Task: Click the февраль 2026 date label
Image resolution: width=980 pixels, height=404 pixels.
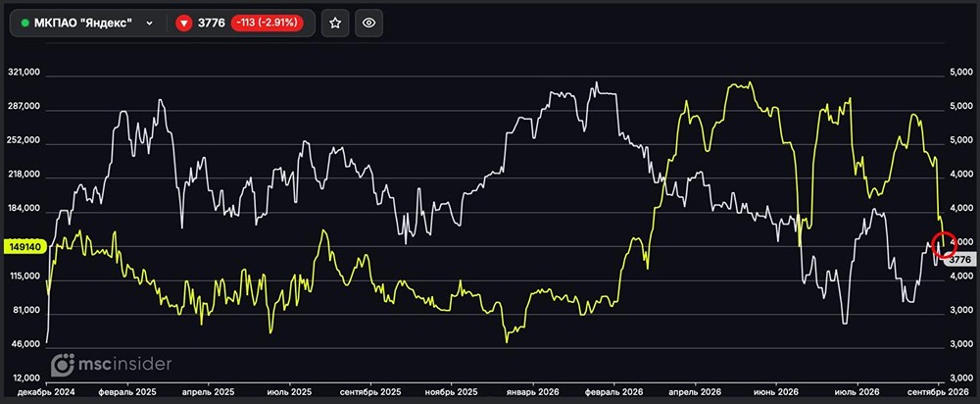Action: click(x=613, y=392)
